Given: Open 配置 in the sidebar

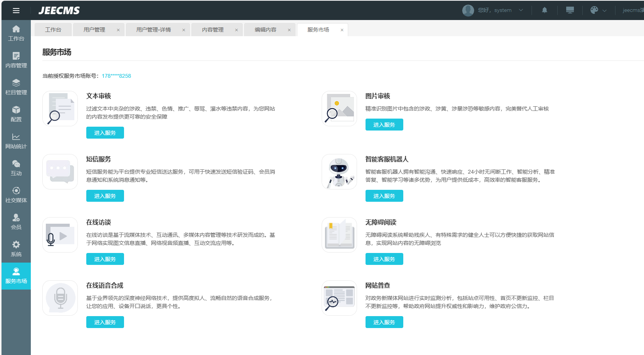Looking at the screenshot, I should coord(16,114).
